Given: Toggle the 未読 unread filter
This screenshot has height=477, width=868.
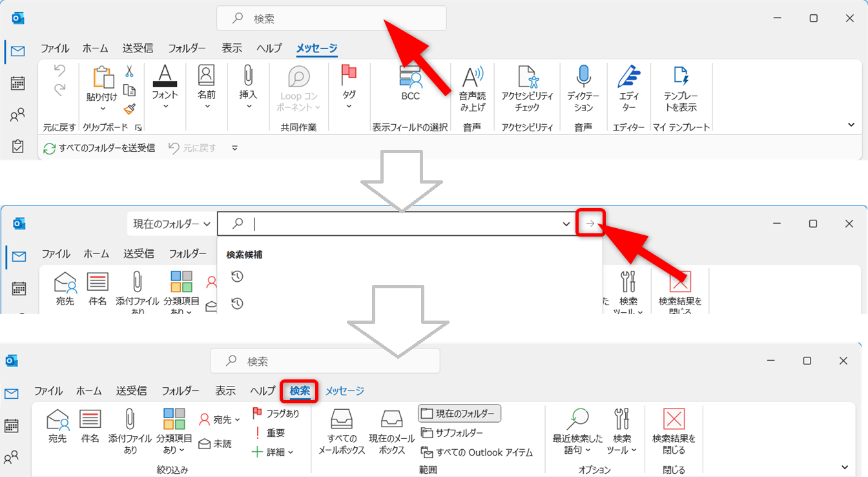Looking at the screenshot, I should [215, 444].
